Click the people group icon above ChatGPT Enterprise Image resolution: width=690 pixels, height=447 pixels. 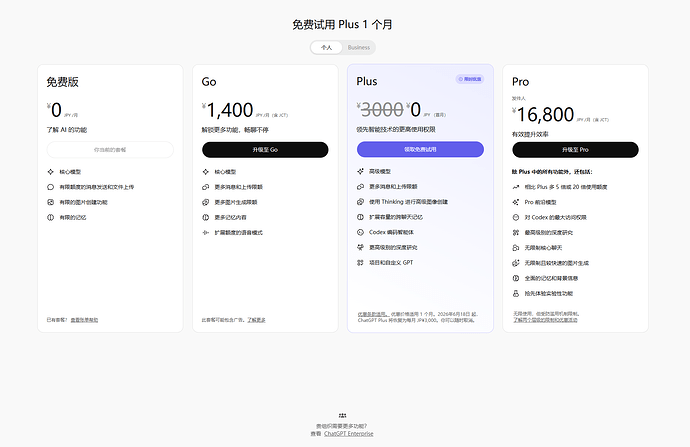(342, 415)
